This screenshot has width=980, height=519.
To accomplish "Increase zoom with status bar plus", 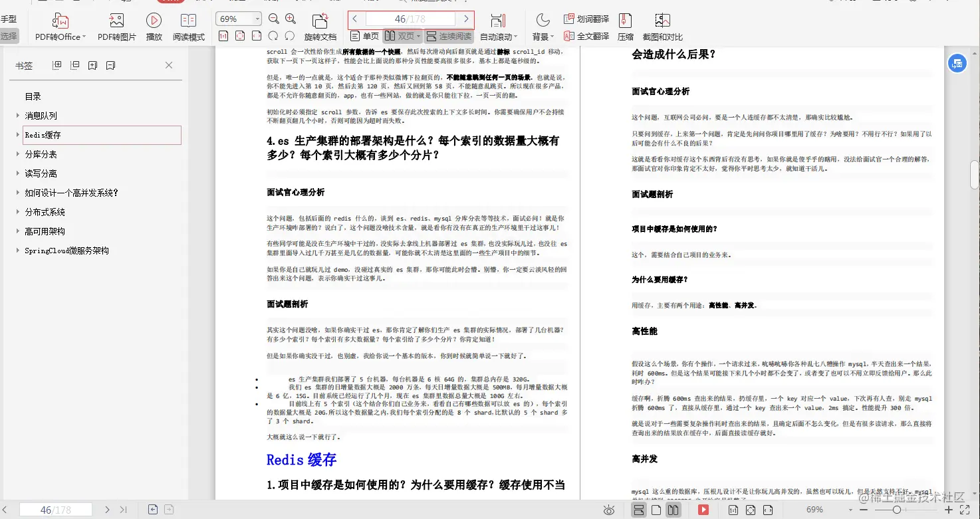I will 947,510.
